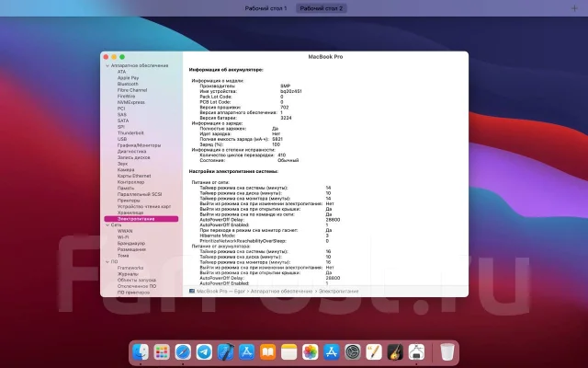
Task: Collapse the ПО section in sidebar
Action: coord(107,261)
